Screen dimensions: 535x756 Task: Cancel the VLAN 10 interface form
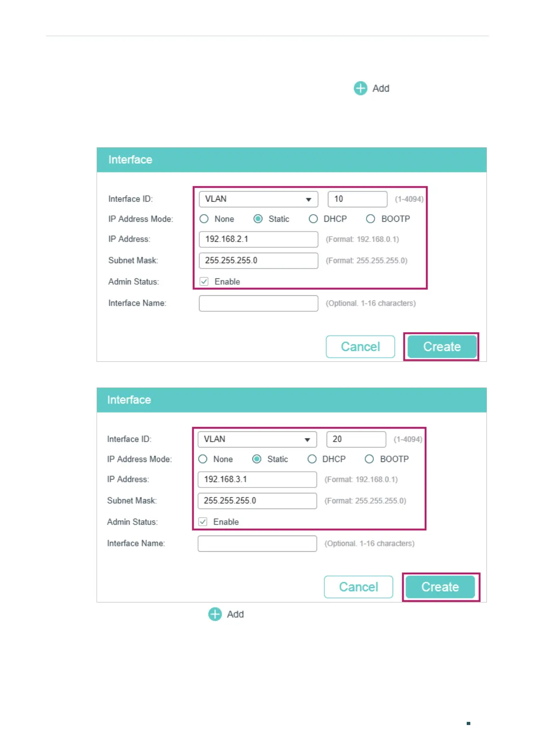pos(360,347)
